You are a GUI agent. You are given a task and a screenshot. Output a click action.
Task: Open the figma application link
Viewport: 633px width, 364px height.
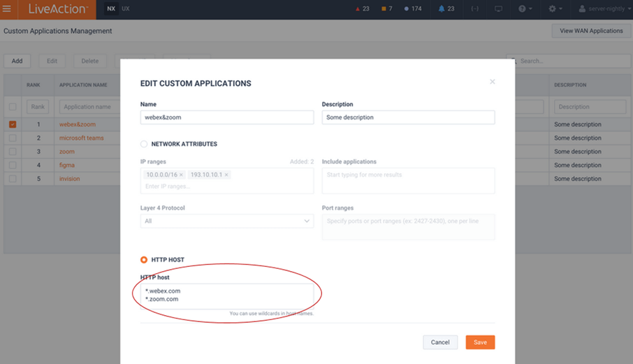click(x=67, y=165)
